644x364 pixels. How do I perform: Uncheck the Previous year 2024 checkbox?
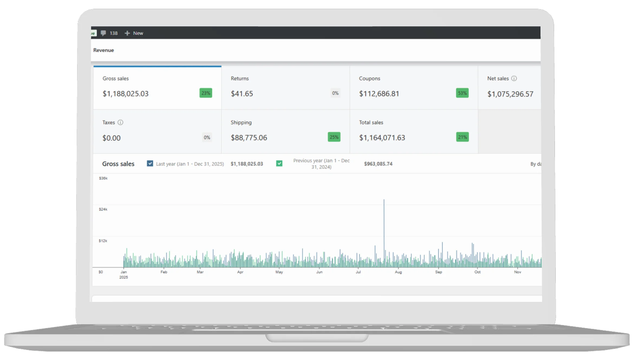click(279, 163)
